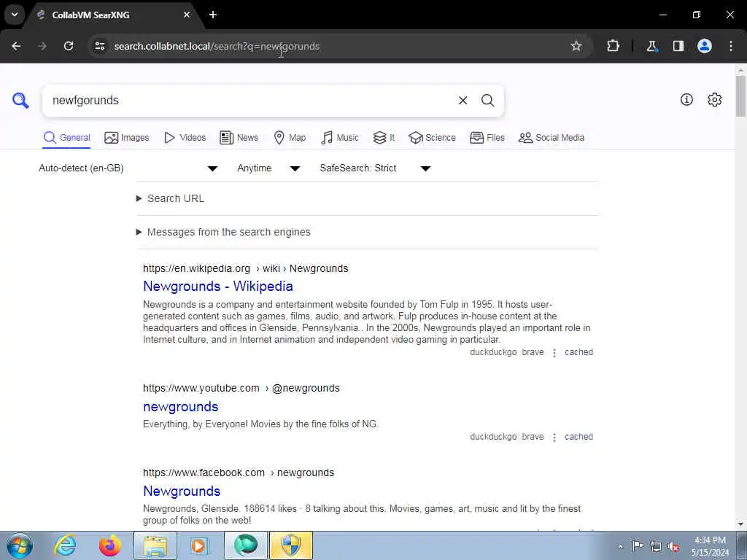Open the SearXNG about info icon
This screenshot has width=747, height=560.
pos(686,99)
